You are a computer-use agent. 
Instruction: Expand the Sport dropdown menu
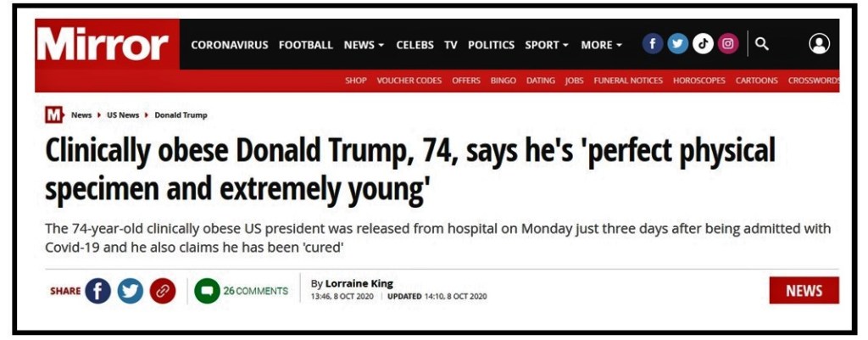click(546, 45)
